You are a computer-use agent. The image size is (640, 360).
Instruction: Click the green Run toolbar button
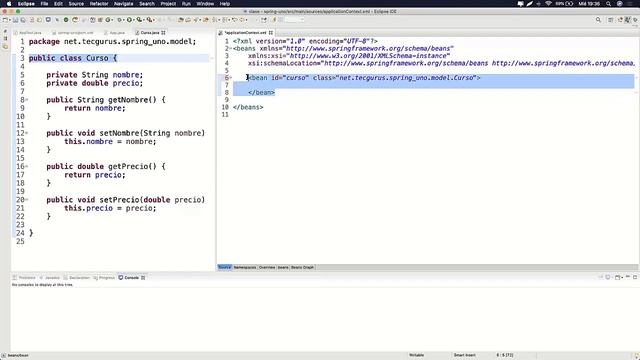tap(129, 20)
